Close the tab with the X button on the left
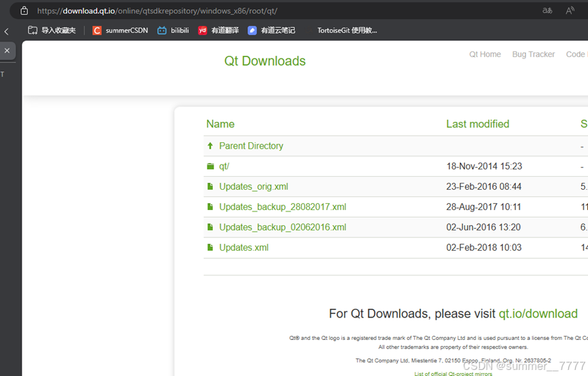Screen dimensions: 588x376 point(7,50)
